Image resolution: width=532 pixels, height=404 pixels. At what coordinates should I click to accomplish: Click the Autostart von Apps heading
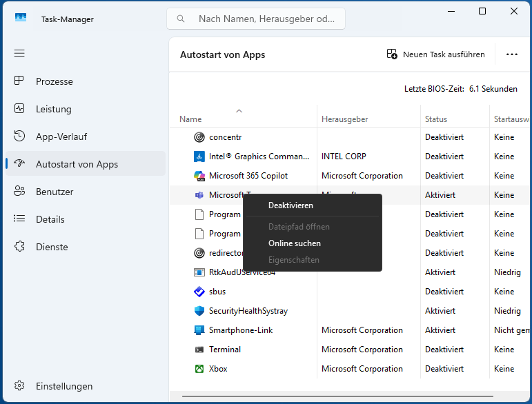click(x=222, y=55)
